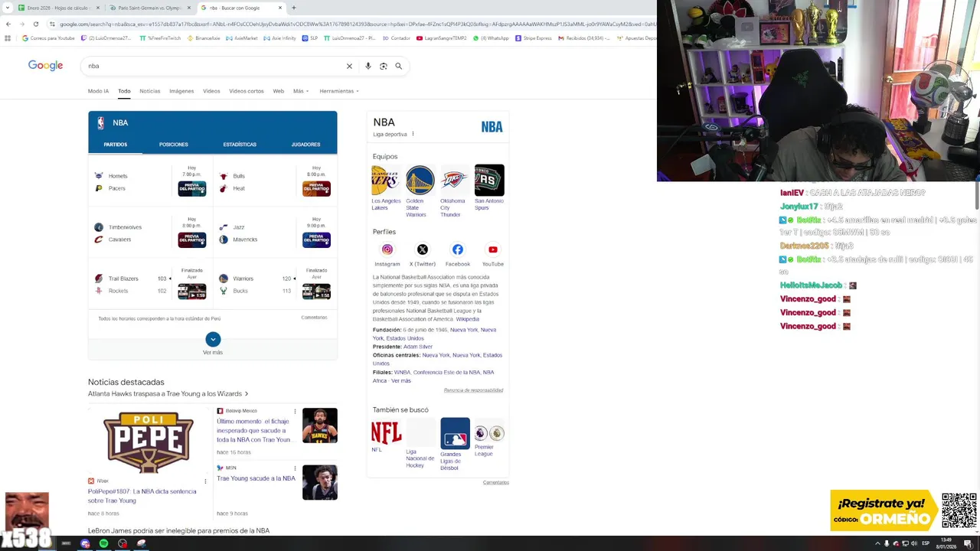Open NBA Facebook profile icon
Image resolution: width=980 pixels, height=551 pixels.
coord(457,249)
